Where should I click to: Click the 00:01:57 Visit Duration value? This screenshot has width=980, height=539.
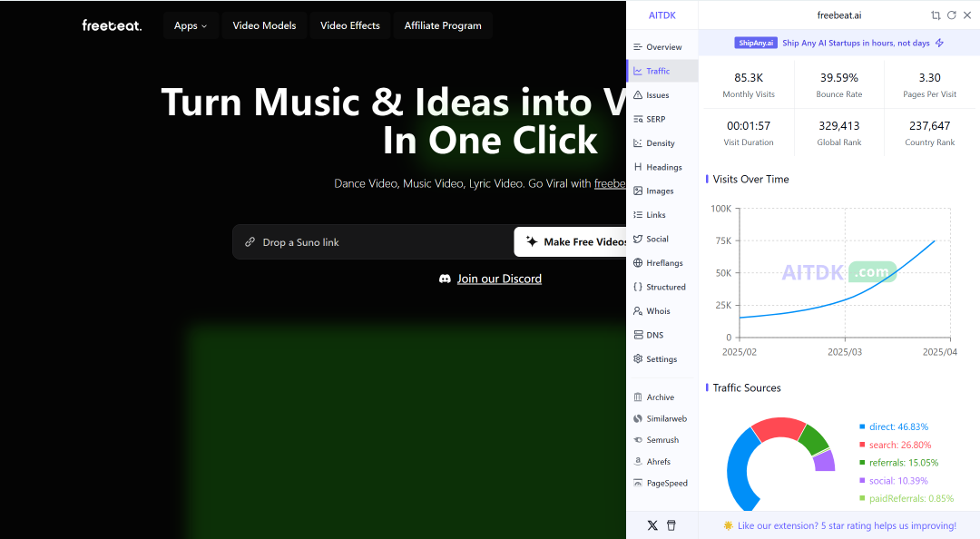[x=749, y=126]
